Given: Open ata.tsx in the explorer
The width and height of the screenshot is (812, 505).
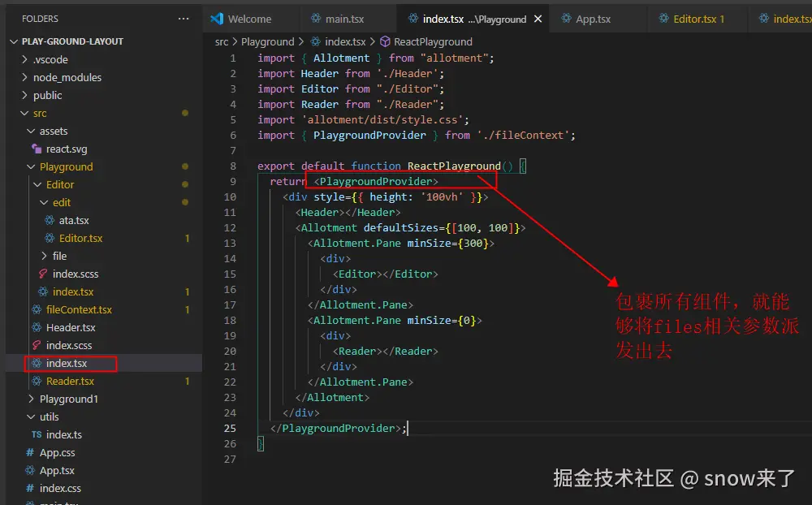Looking at the screenshot, I should point(74,220).
